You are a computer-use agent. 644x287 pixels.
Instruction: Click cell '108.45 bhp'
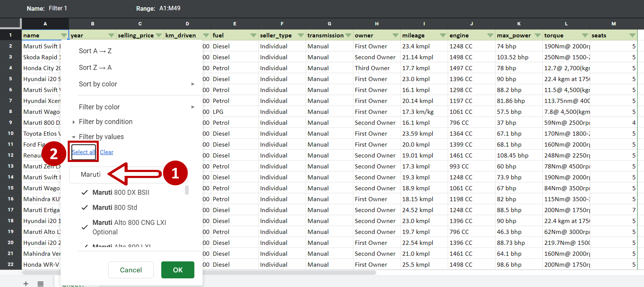pos(519,155)
